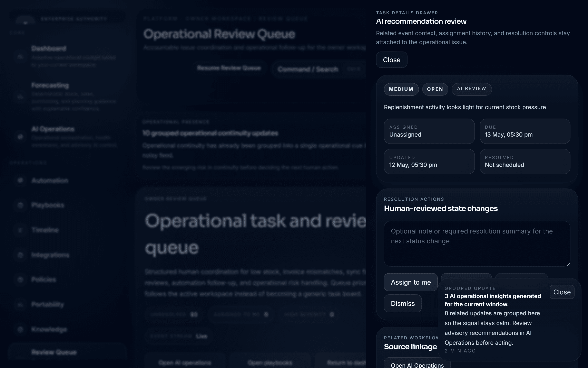Focus the optional resolution note text area
Viewport: 588px width, 368px height.
coord(477,243)
